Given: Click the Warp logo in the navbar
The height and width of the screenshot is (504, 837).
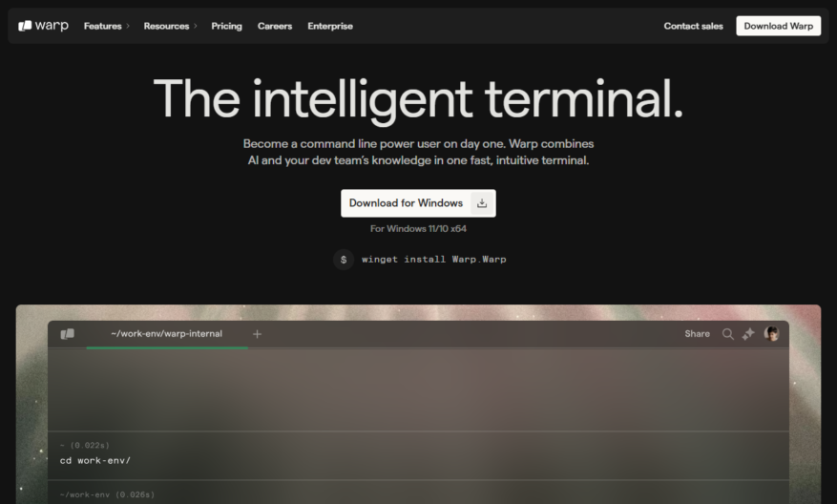Looking at the screenshot, I should [43, 26].
